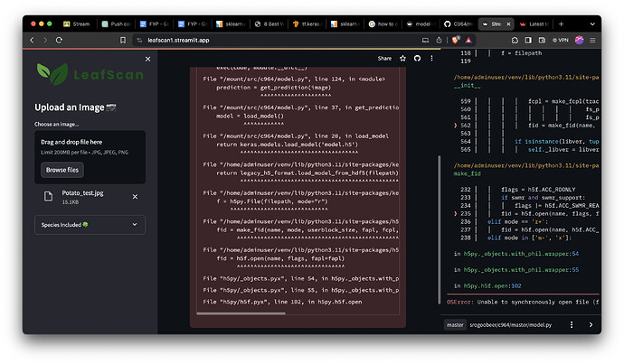
Task: Expand the tab search dropdown arrow
Action: point(592,24)
